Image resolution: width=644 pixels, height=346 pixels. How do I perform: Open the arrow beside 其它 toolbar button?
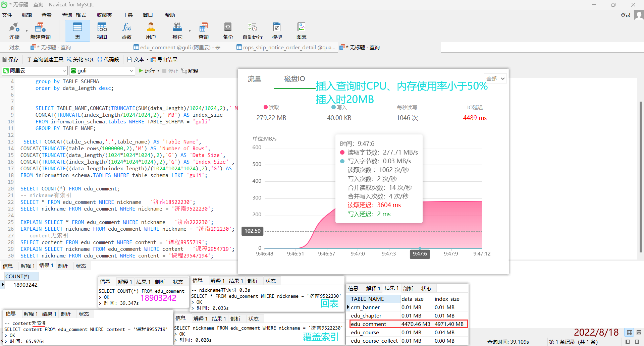[190, 31]
